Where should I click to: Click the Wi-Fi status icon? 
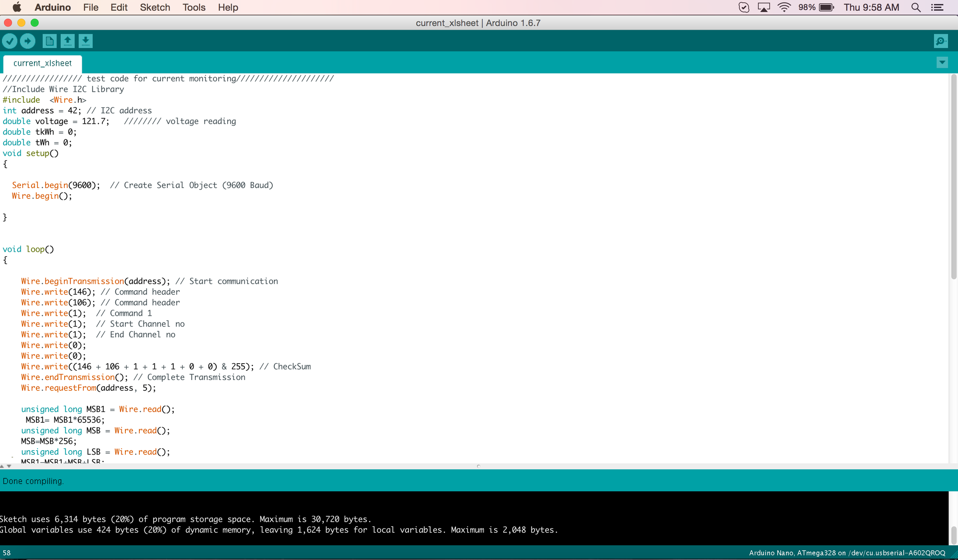tap(784, 7)
